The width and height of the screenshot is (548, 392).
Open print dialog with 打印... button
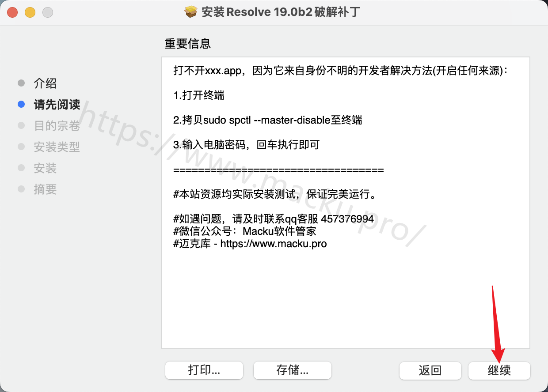204,370
